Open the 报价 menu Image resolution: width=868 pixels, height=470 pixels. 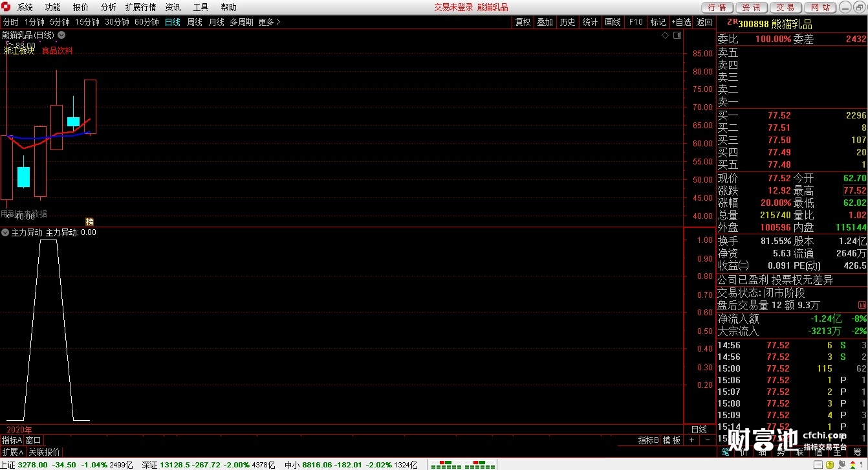point(81,7)
